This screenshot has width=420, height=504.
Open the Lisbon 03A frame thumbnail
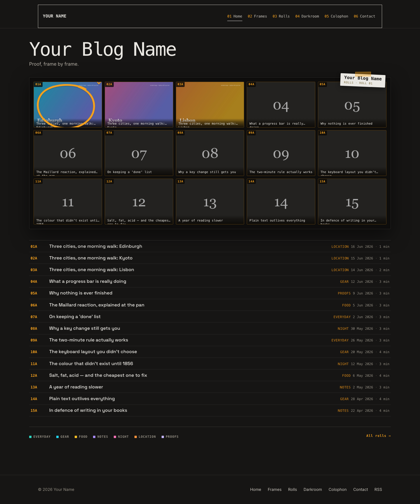pos(210,104)
